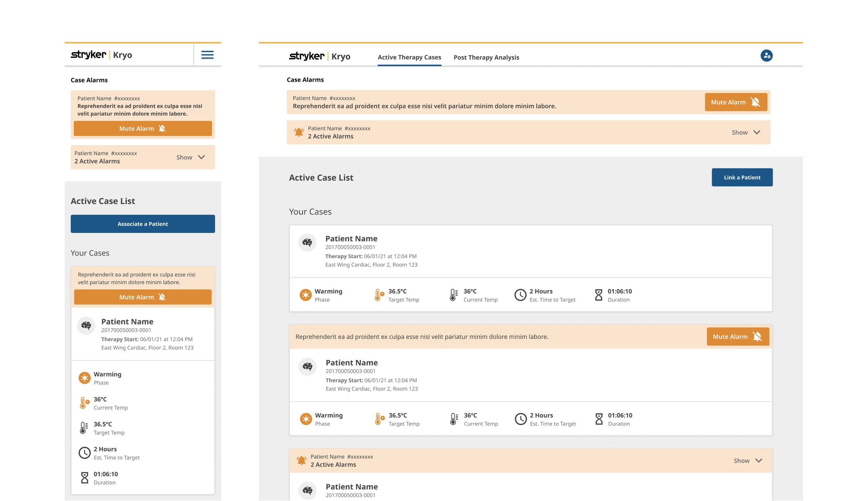
Task: Click thermometer icon beside mobile Target Temp
Action: pyautogui.click(x=84, y=428)
